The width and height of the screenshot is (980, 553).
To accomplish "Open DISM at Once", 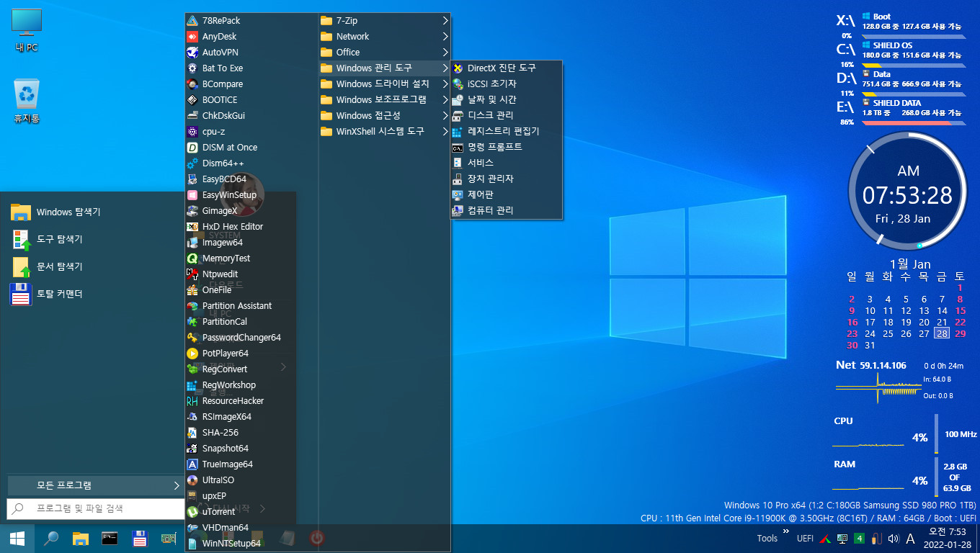I will tap(251, 147).
